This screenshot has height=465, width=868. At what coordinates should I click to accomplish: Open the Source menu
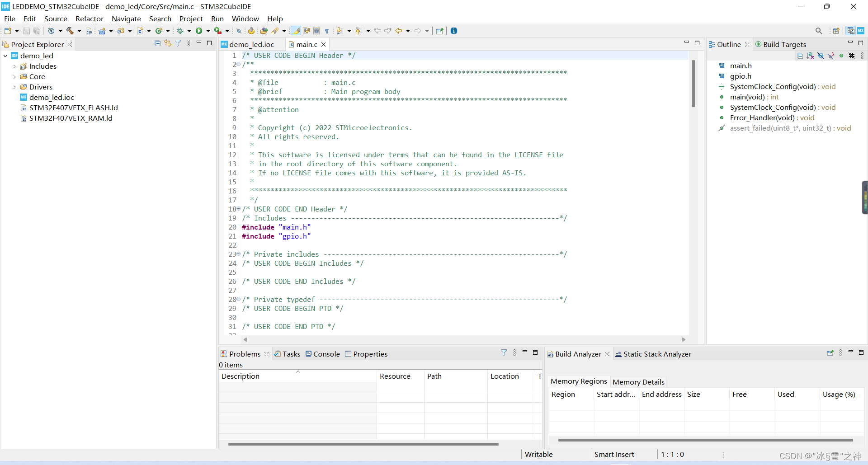point(56,19)
